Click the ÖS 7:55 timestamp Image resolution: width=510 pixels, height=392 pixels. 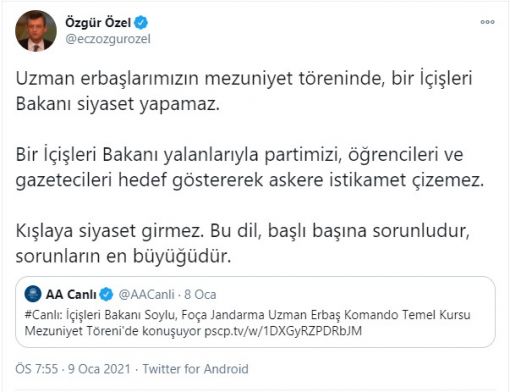pyautogui.click(x=37, y=369)
